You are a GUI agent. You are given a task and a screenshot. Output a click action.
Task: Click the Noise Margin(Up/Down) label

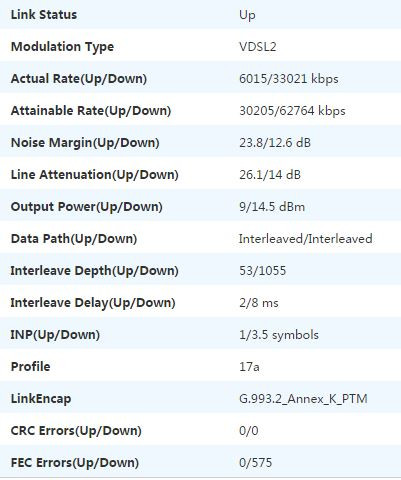(85, 143)
